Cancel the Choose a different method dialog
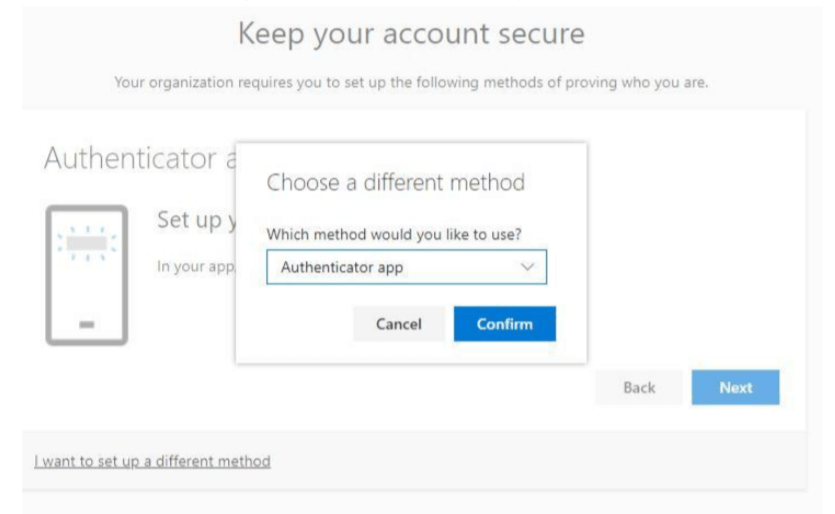 click(398, 324)
